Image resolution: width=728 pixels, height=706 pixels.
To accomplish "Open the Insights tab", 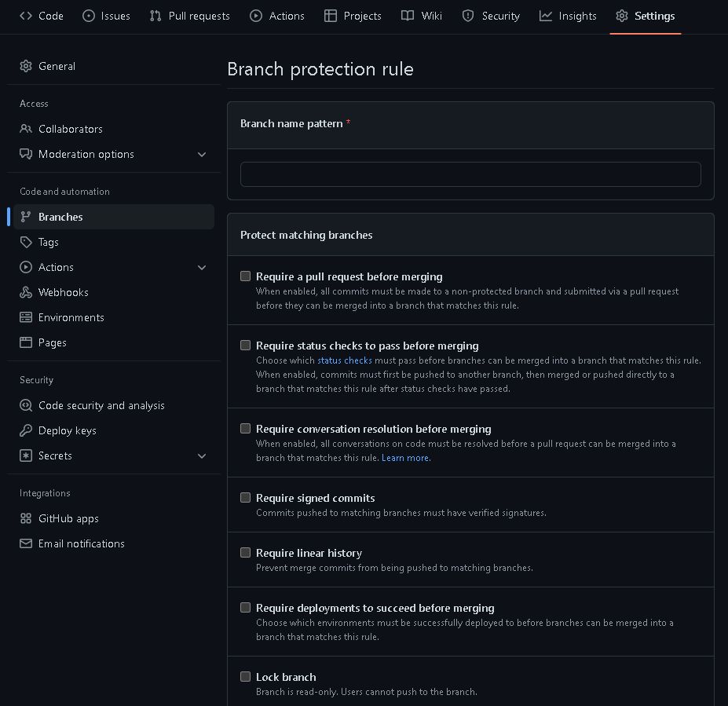I will click(568, 16).
